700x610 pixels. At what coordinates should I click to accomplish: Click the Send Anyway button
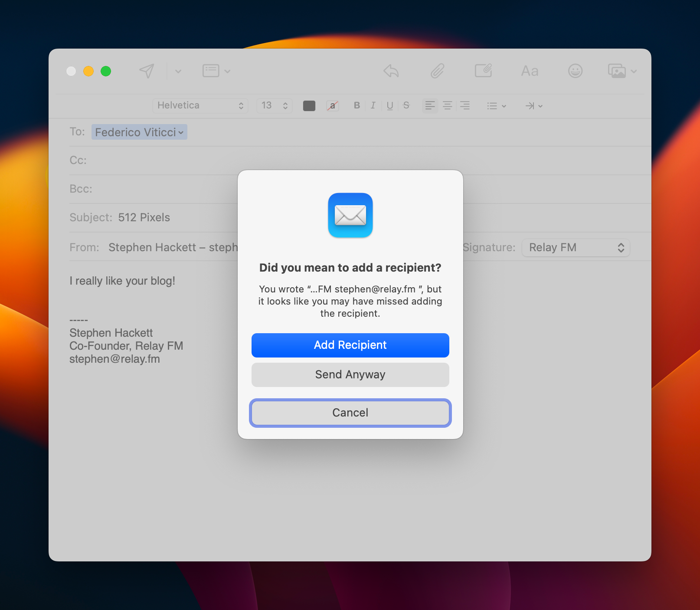[350, 375]
